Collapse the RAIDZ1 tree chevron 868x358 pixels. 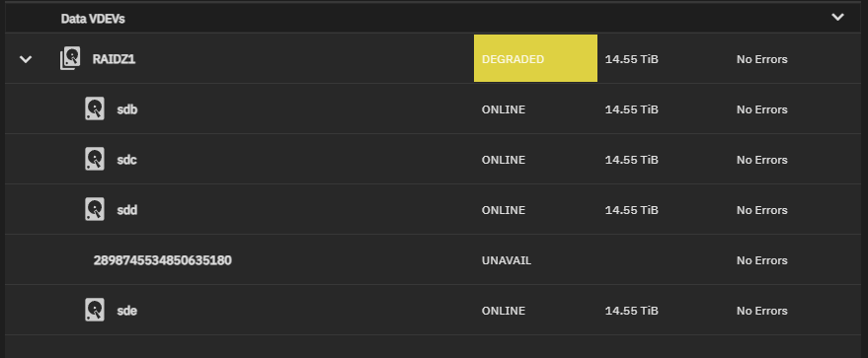pyautogui.click(x=26, y=58)
